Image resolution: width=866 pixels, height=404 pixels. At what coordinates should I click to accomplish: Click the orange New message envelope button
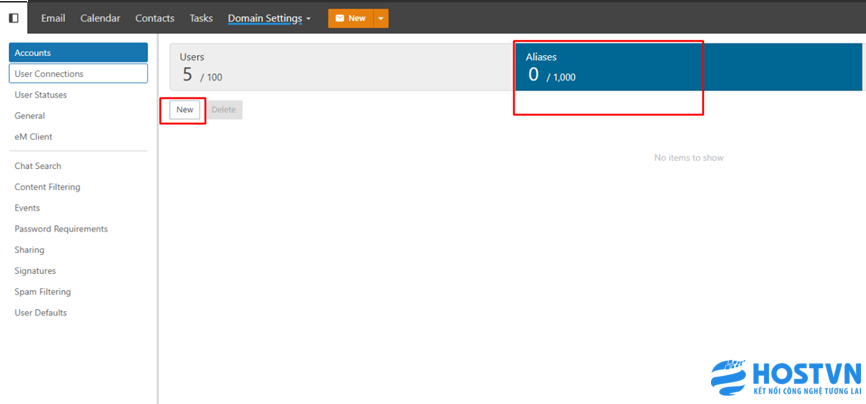pyautogui.click(x=350, y=18)
